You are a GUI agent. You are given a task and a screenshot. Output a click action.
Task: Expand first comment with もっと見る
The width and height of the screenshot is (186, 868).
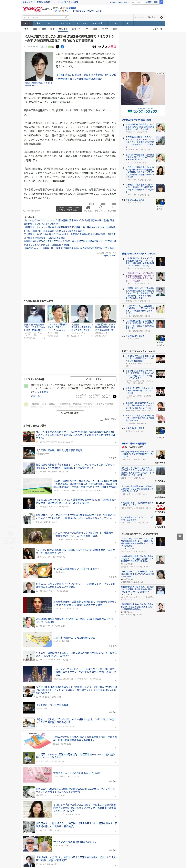tap(43, 392)
